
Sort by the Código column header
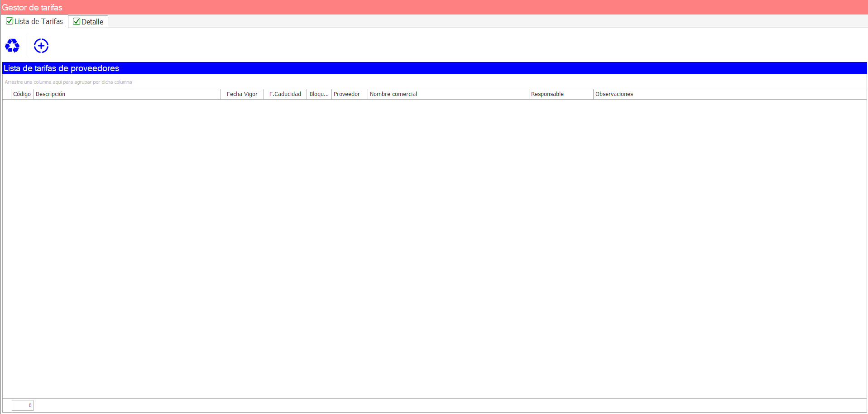click(22, 94)
